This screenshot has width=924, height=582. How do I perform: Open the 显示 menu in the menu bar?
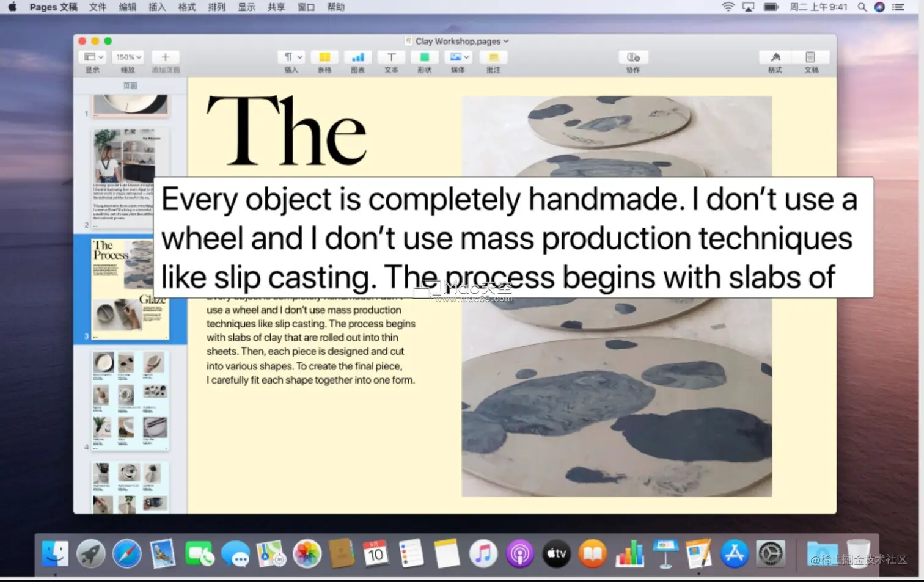(246, 7)
